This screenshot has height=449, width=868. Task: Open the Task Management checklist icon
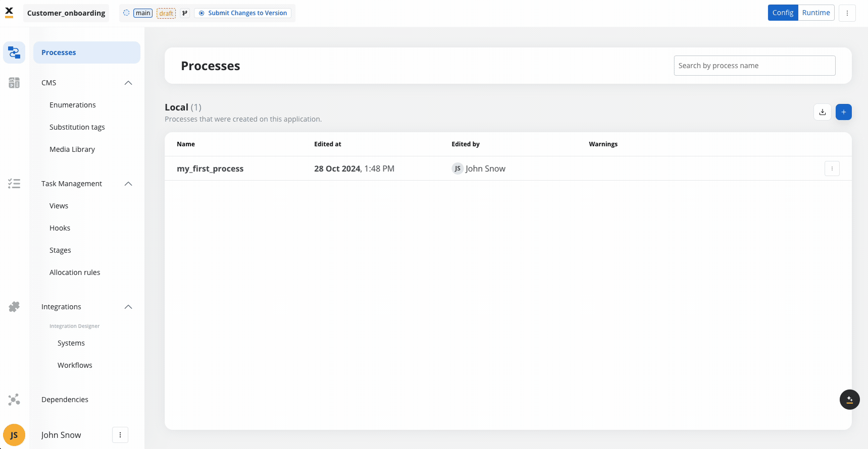[x=14, y=184]
